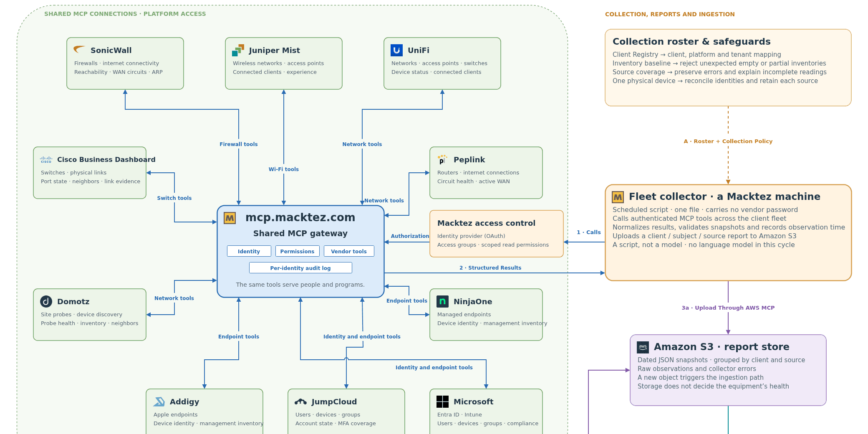The image size is (868, 434).
Task: Click the Network tools label above UniFi arrow
Action: [362, 144]
